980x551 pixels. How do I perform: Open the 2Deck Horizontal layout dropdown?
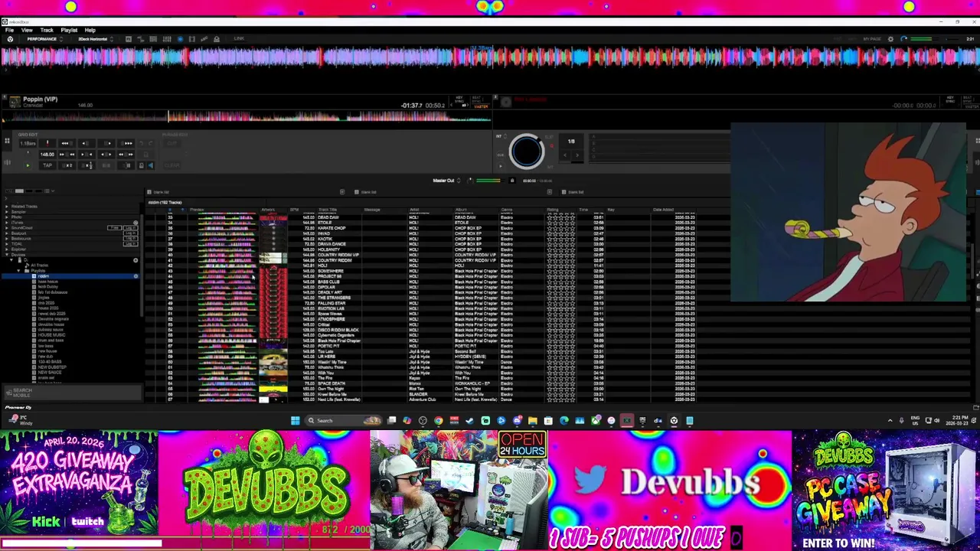tap(96, 39)
